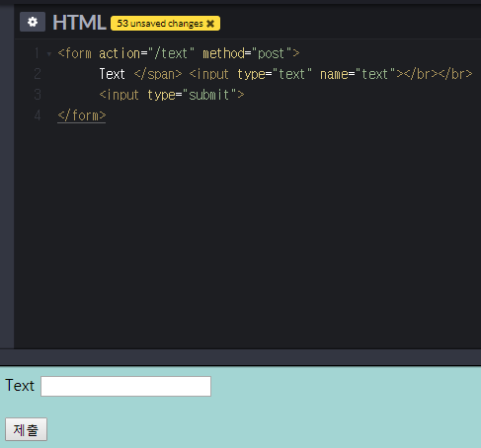Open the HTML editor settings gear
Image resolution: width=481 pixels, height=448 pixels.
(33, 22)
